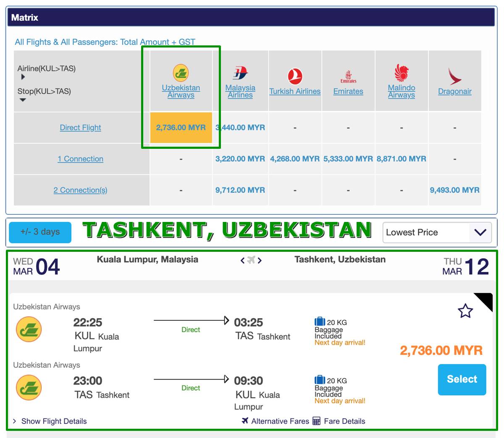Click the Uzbekistan Airways logo in the matrix
504x438 pixels.
coord(181,73)
